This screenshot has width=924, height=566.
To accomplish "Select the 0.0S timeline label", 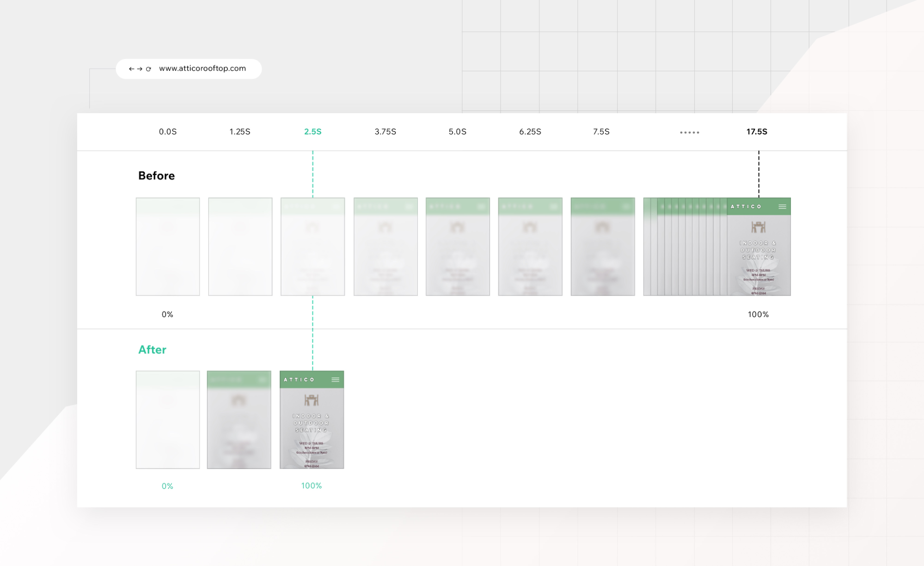I will tap(168, 132).
